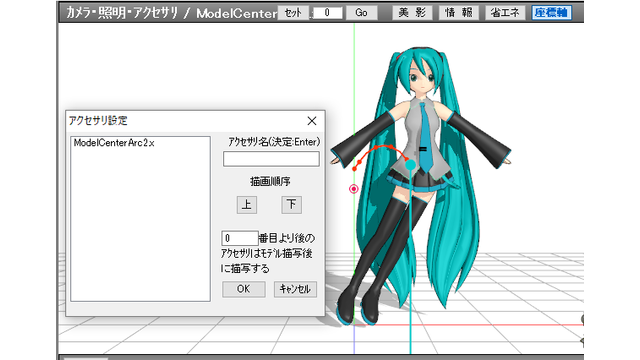The image size is (640, 360).
Task: Toggle the 美影 button
Action: (x=412, y=13)
